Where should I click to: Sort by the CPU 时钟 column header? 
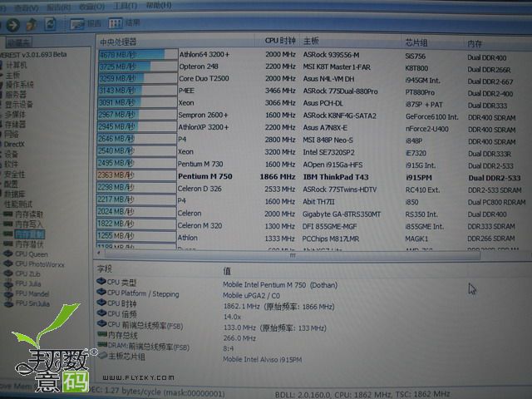coord(280,41)
